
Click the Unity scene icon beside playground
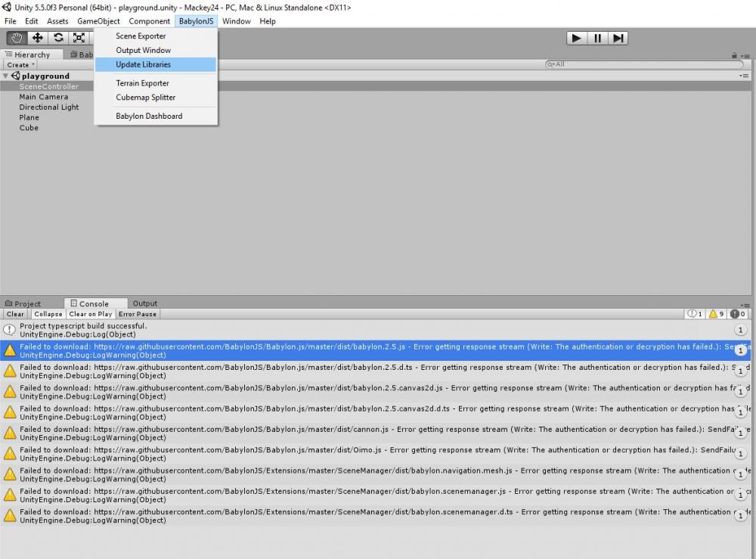pyautogui.click(x=15, y=76)
